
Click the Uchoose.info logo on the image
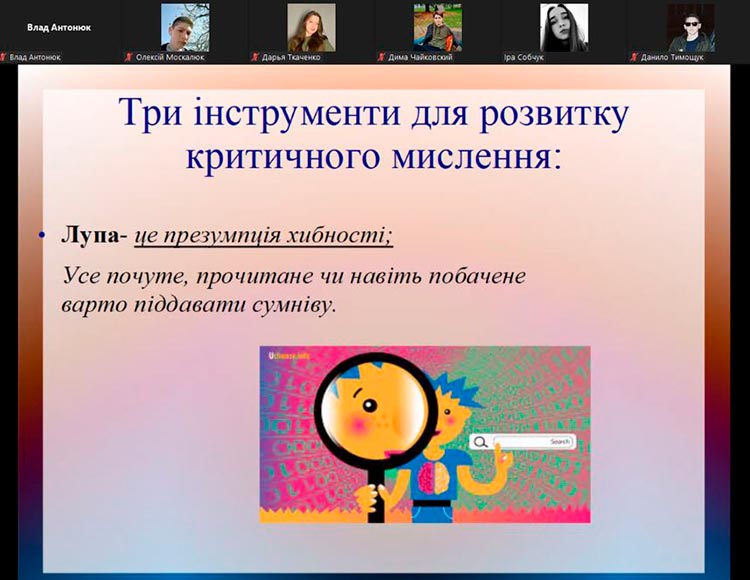pyautogui.click(x=290, y=355)
